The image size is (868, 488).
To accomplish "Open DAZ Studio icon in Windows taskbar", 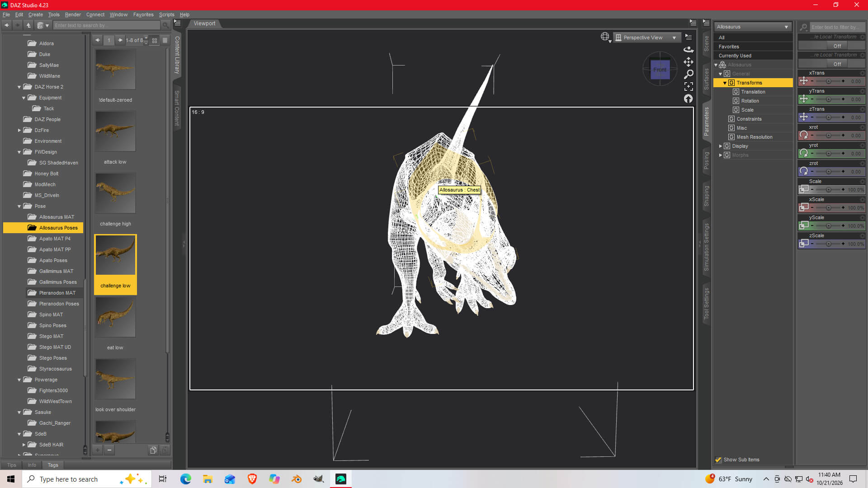I will point(341,479).
